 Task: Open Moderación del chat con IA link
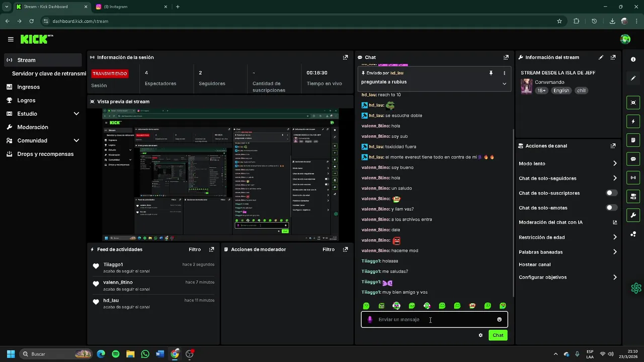point(568,222)
